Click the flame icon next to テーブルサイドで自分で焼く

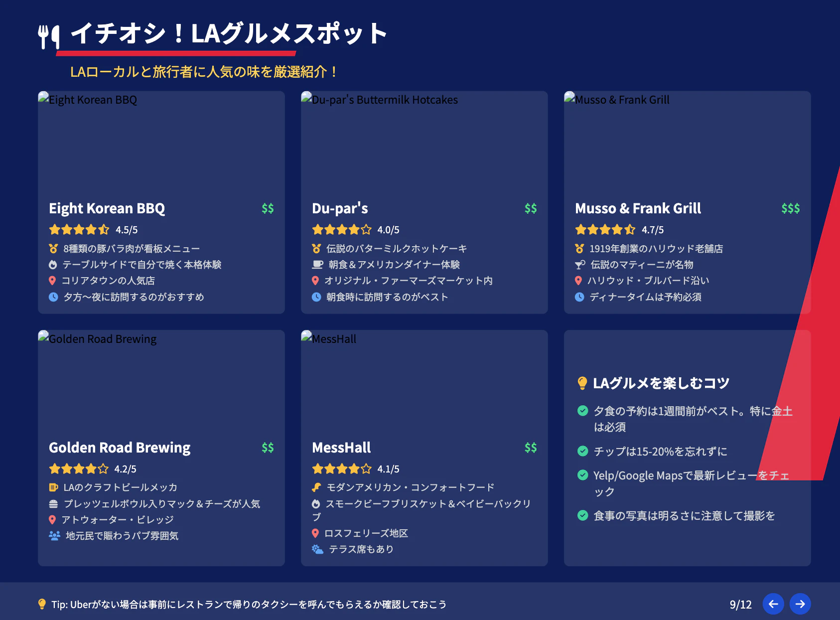pos(53,264)
